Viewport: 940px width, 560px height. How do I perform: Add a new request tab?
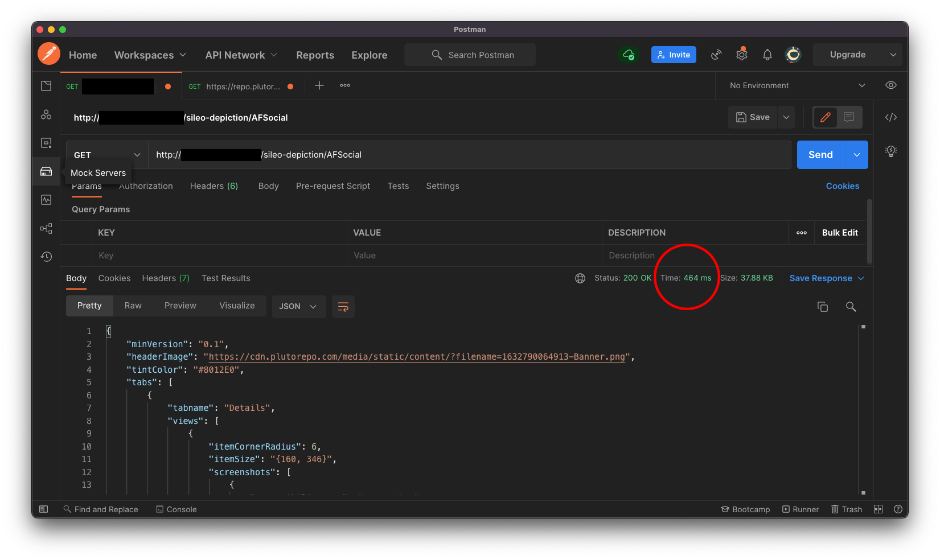click(319, 85)
